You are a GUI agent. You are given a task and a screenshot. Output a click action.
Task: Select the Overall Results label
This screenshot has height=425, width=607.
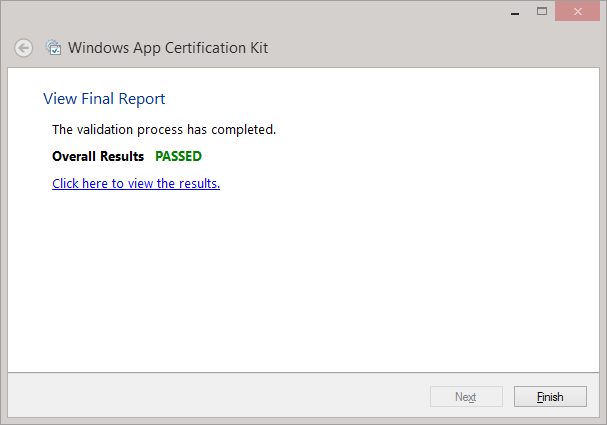98,156
